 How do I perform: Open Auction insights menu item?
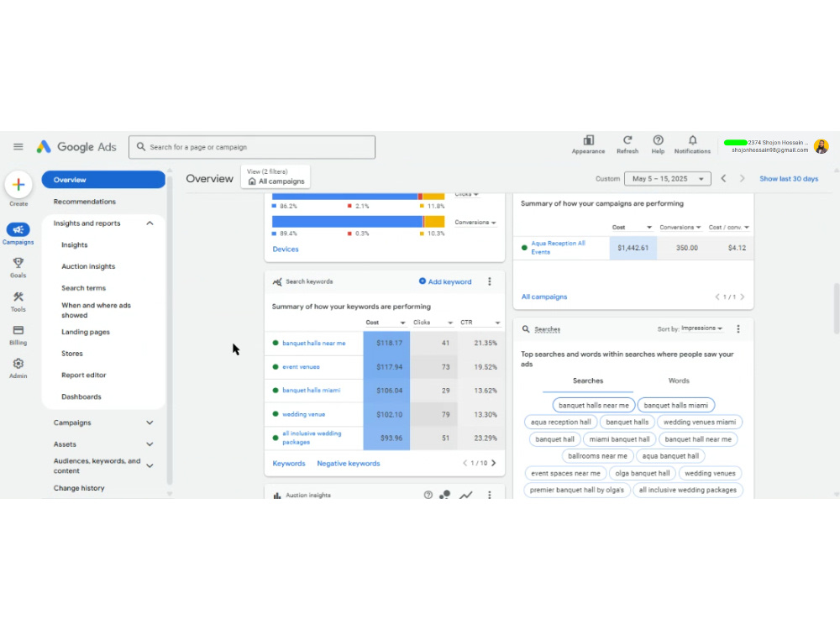(x=88, y=266)
